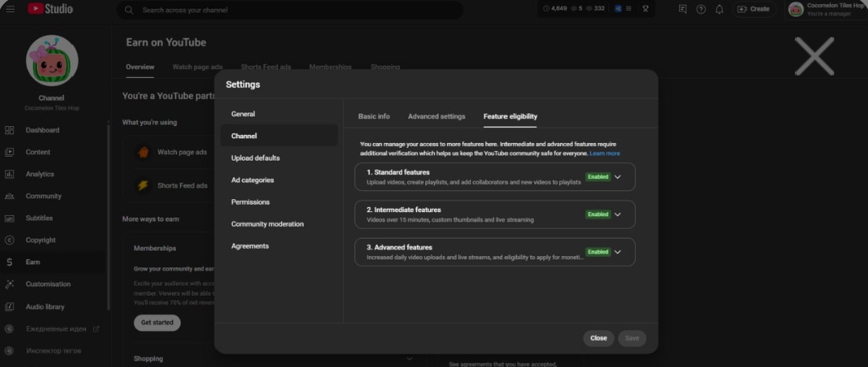Screen dimensions: 868x367
Task: Click the trophy icon in extension bar
Action: tap(645, 9)
